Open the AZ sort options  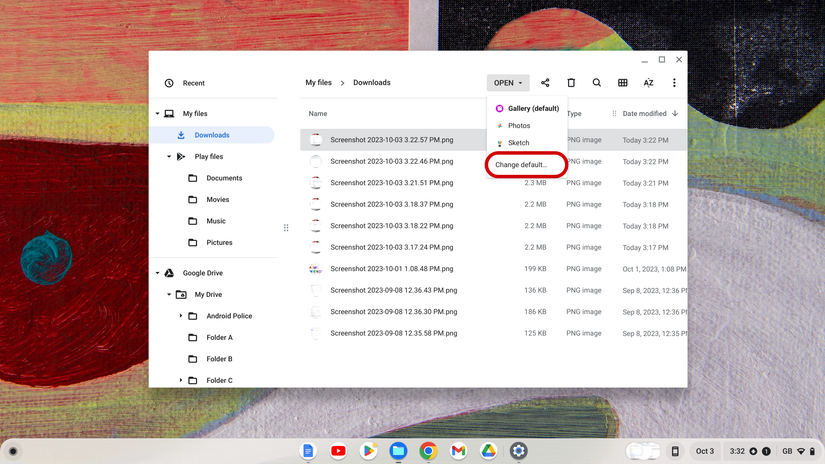click(648, 83)
